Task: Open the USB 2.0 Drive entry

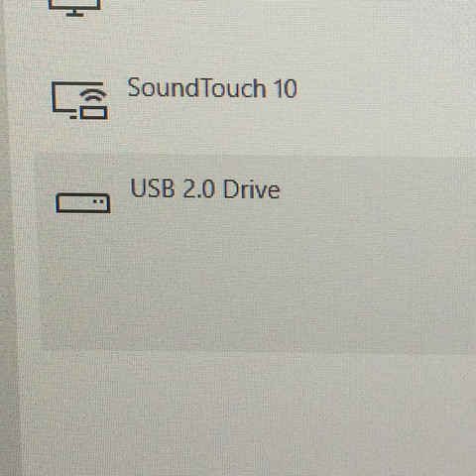Action: 255,253
